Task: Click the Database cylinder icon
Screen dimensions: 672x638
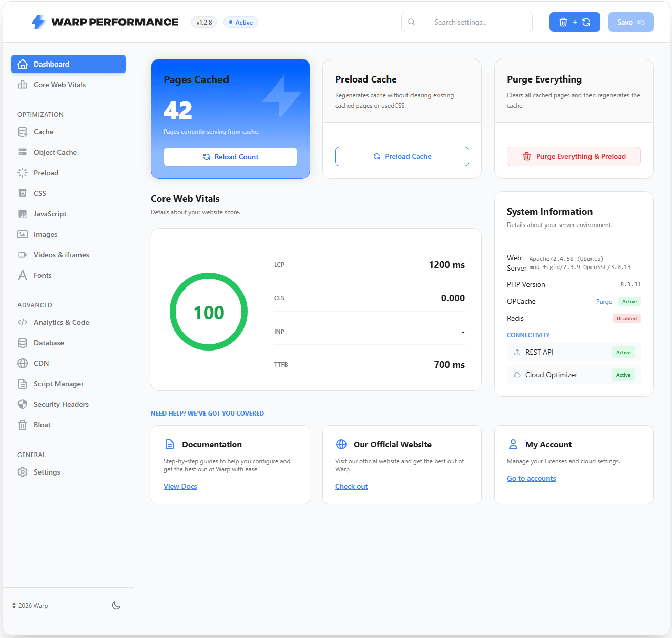Action: (x=23, y=343)
